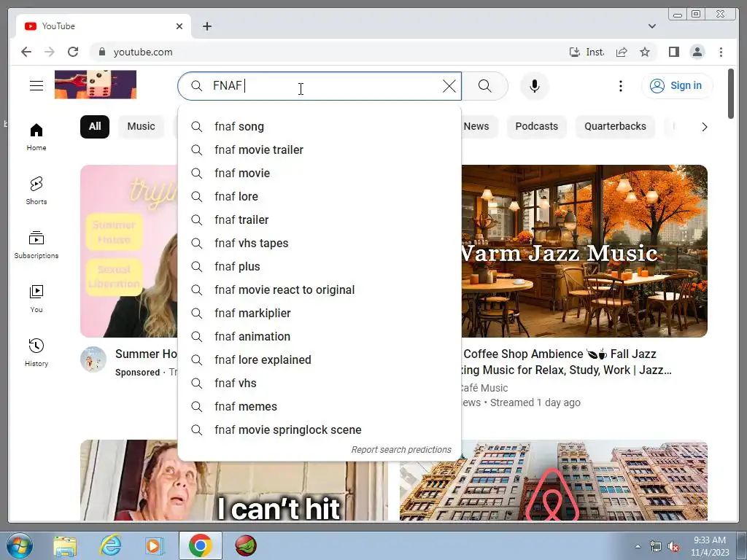Open tab search dropdown arrow
The width and height of the screenshot is (747, 560).
(651, 26)
